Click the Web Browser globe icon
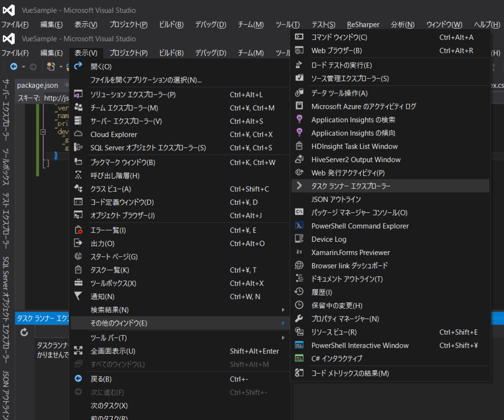This screenshot has width=504, height=420. (x=299, y=50)
